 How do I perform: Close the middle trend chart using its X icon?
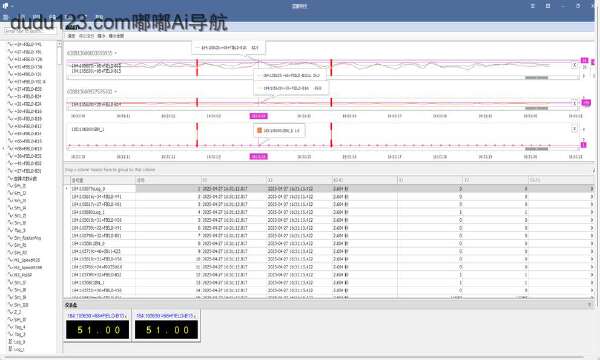tap(574, 103)
